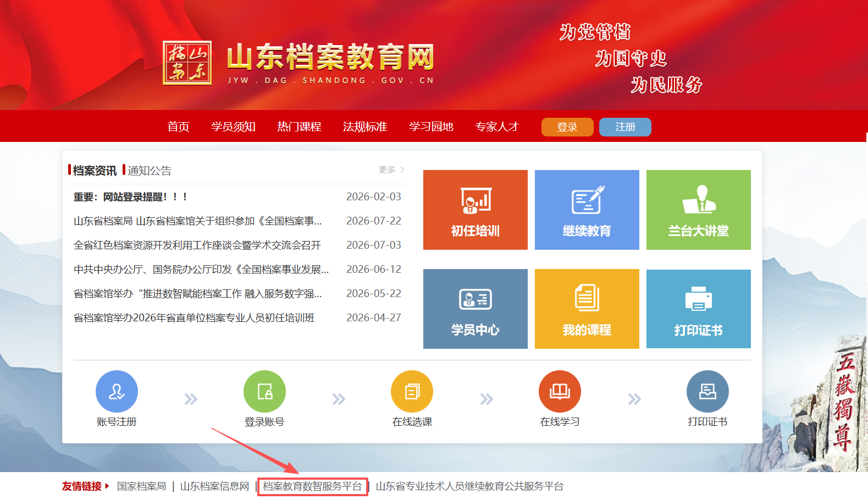868x499 pixels.
Task: Open 热门课程 in the navigation bar
Action: pos(299,127)
